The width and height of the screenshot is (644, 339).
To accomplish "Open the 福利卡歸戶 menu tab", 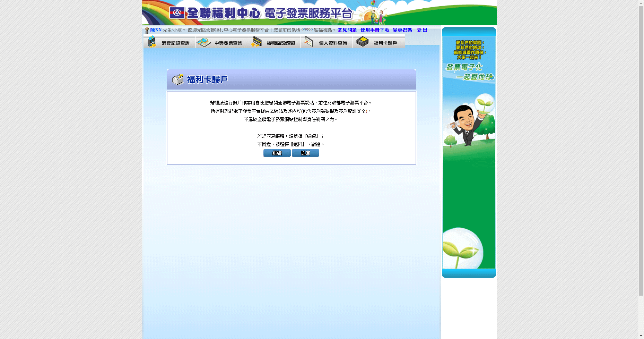I will (x=379, y=42).
